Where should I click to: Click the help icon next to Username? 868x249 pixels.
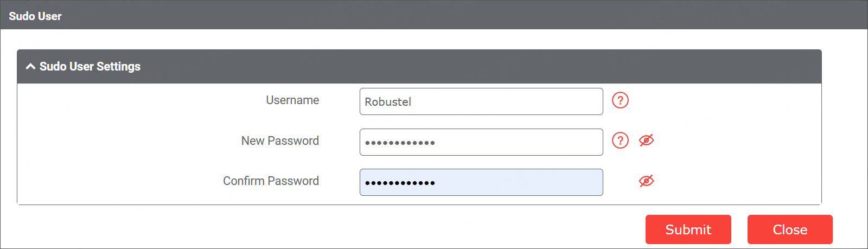coord(620,100)
